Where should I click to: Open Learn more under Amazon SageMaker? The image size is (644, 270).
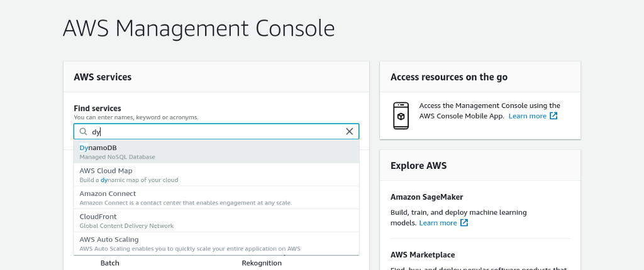click(438, 223)
